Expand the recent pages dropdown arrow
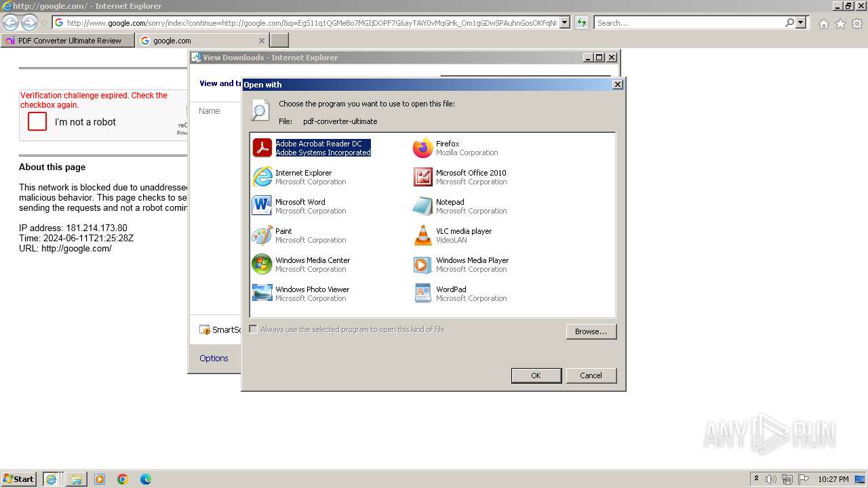 45,23
